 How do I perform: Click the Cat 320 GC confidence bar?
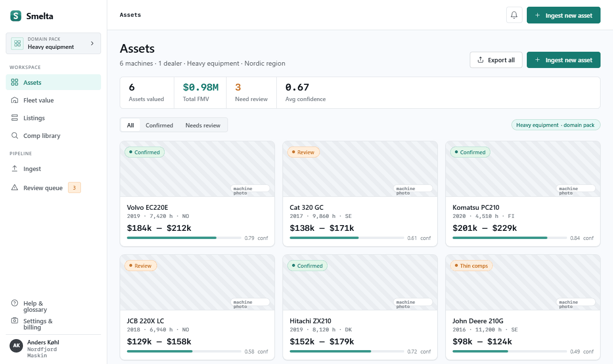347,238
